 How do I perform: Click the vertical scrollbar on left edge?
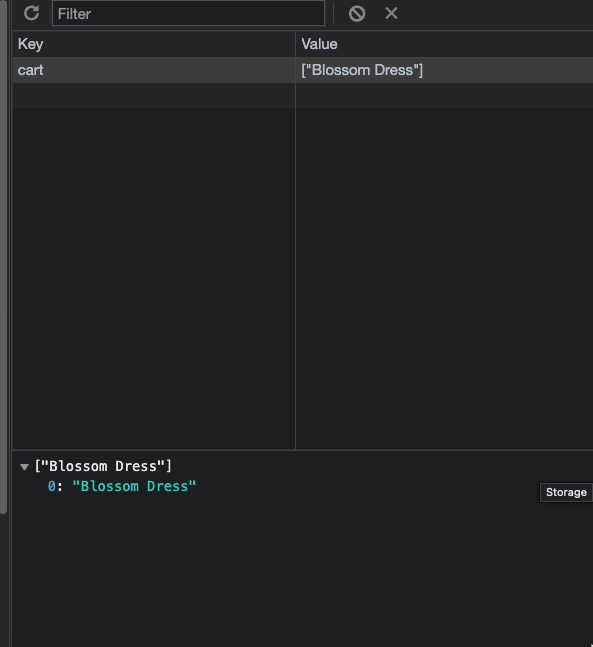point(3,257)
